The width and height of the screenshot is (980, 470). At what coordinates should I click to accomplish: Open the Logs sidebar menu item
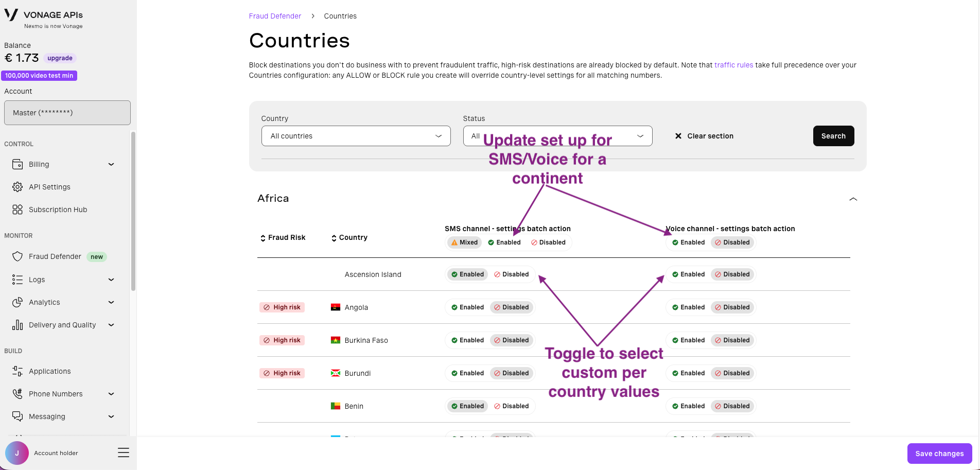tap(64, 280)
